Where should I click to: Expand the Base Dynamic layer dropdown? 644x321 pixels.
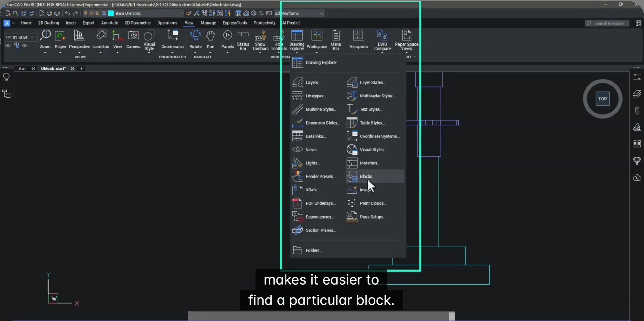[x=181, y=13]
